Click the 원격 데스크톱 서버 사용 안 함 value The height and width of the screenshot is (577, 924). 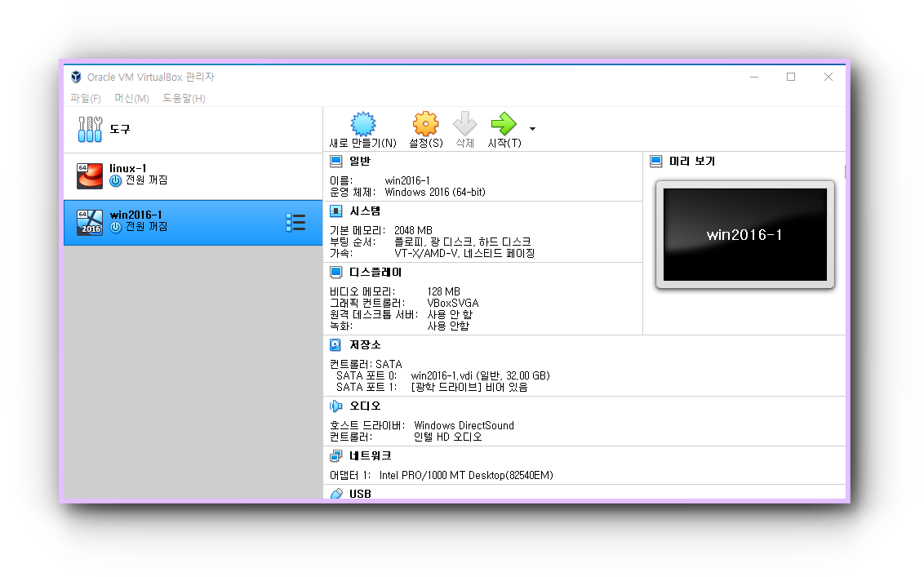pos(451,315)
